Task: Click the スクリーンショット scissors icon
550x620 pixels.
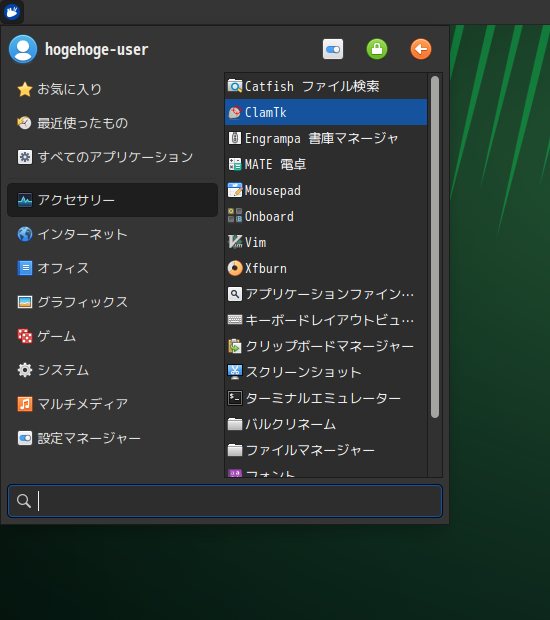Action: click(235, 372)
